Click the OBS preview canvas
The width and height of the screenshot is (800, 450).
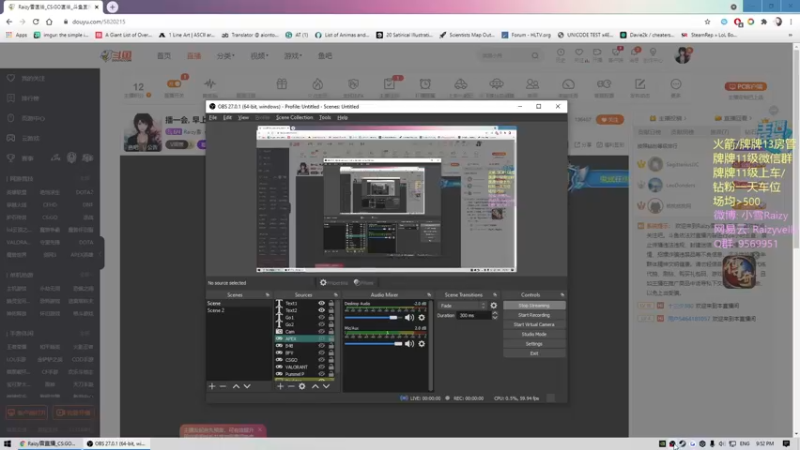[386, 199]
